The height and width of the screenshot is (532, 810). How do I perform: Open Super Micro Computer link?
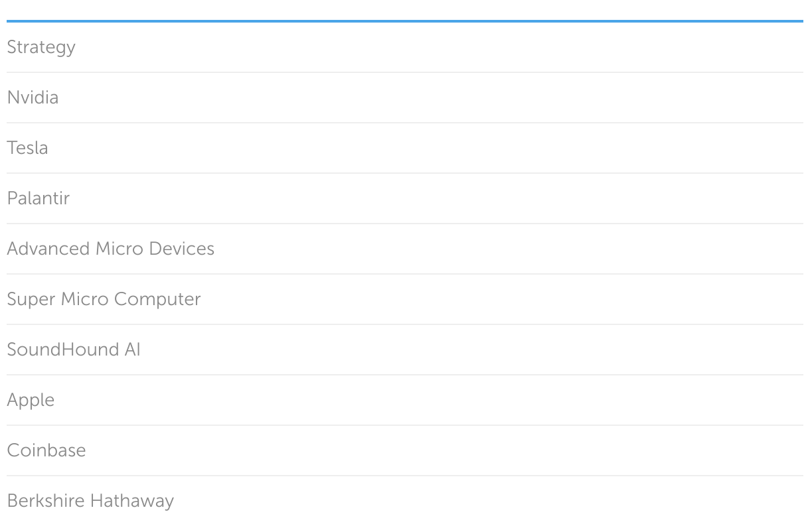(x=104, y=299)
